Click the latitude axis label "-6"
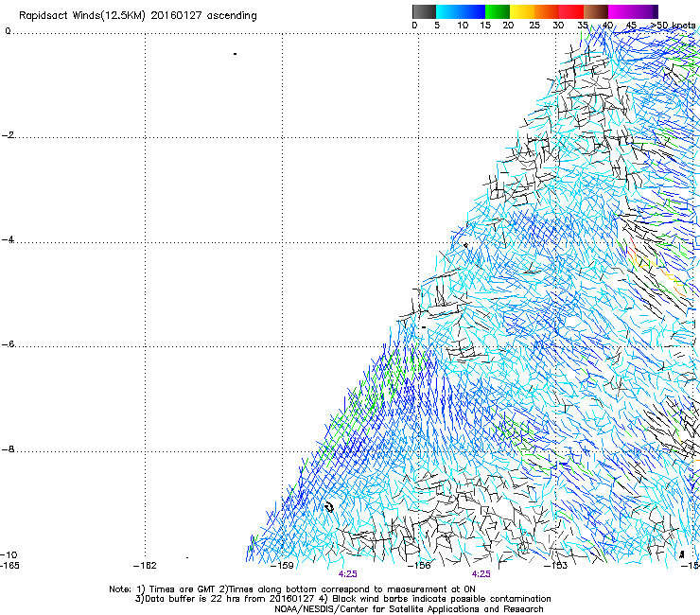The width and height of the screenshot is (700, 615). tap(8, 343)
